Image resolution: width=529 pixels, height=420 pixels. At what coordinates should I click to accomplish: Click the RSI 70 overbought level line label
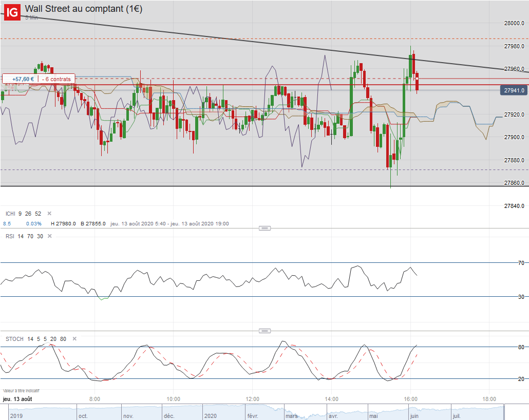point(521,263)
